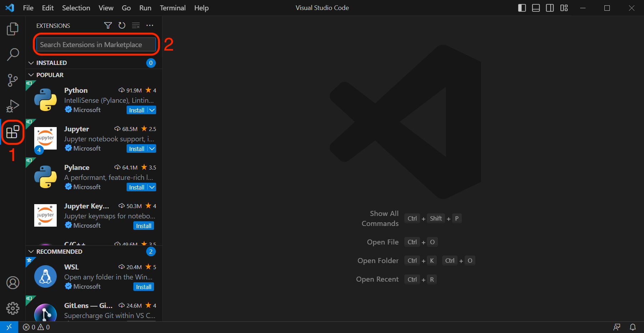The height and width of the screenshot is (333, 644).
Task: Toggle the Panel visibility
Action: point(536,8)
